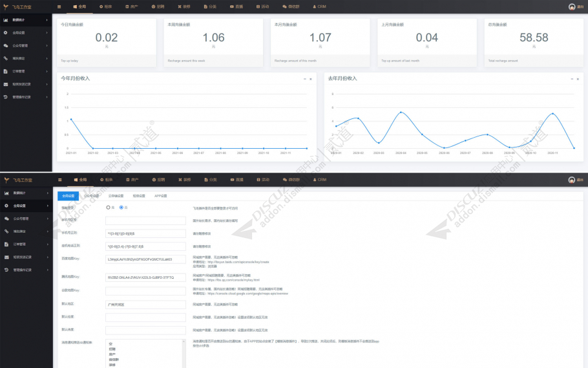This screenshot has height=368, width=588.
Task: Toggle hamburger menu in lower settings header
Action: 59,180
